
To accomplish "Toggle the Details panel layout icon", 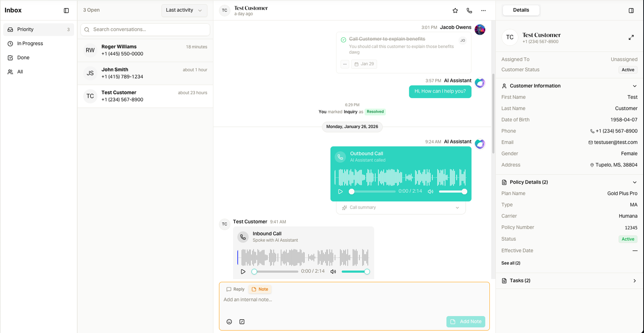I will point(631,10).
